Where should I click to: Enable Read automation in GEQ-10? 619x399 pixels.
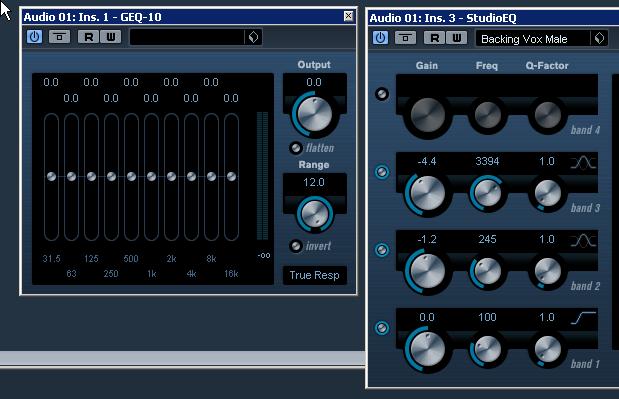[x=89, y=37]
